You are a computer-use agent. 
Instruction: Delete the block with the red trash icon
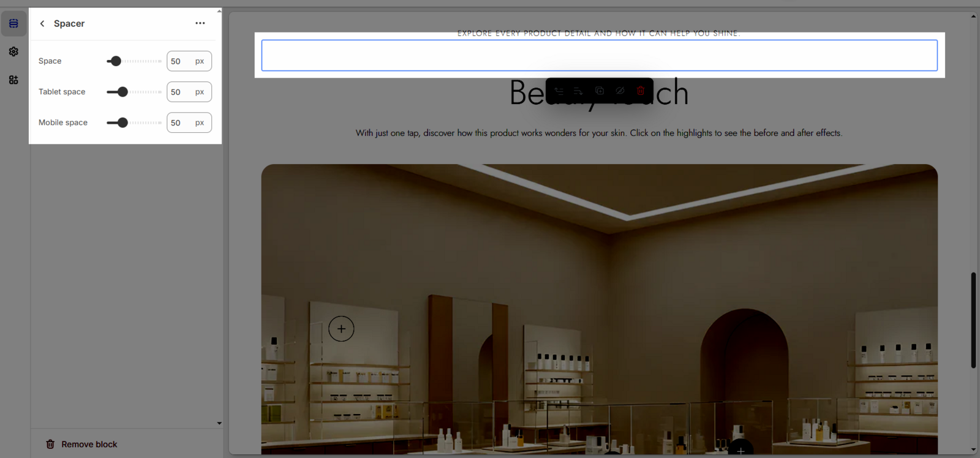pyautogui.click(x=641, y=91)
